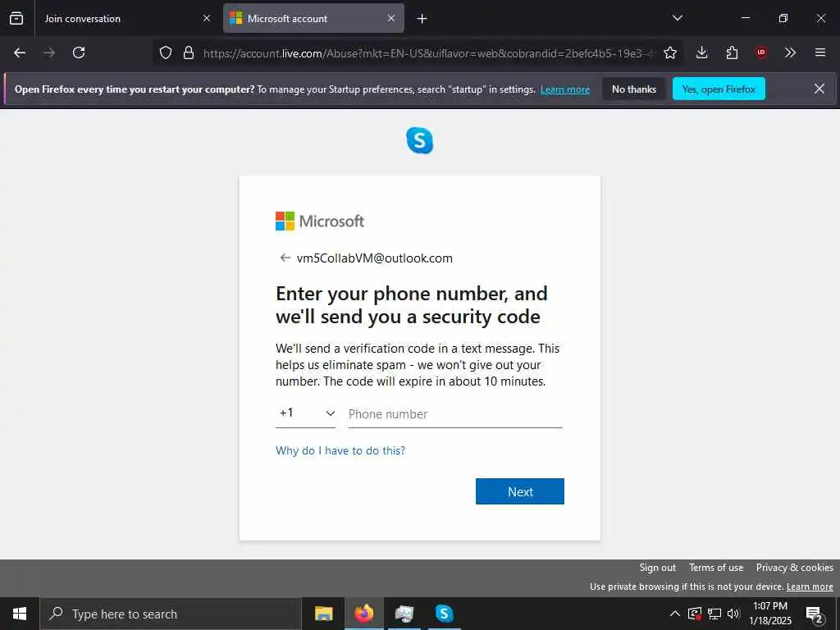This screenshot has width=840, height=630.
Task: Go back with browser back arrow
Action: tap(20, 52)
